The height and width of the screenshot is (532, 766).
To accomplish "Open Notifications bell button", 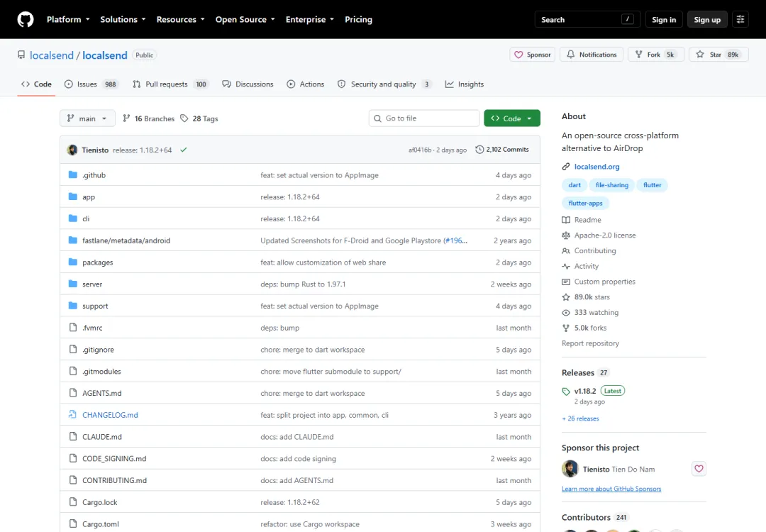I will (592, 55).
